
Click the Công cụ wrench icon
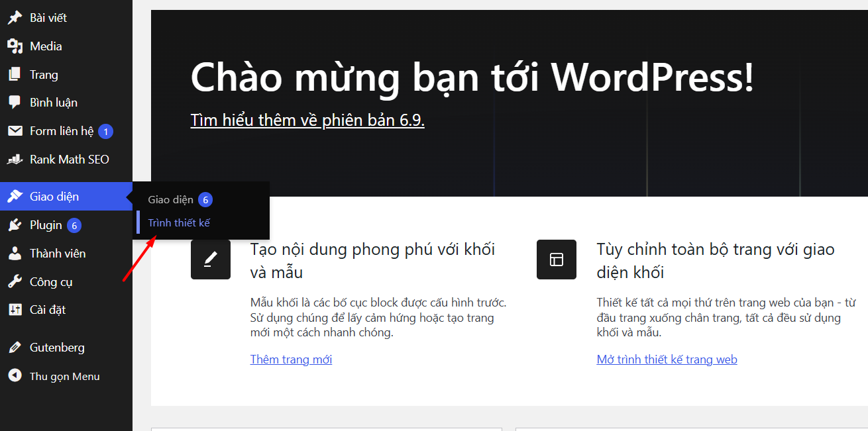click(x=14, y=281)
